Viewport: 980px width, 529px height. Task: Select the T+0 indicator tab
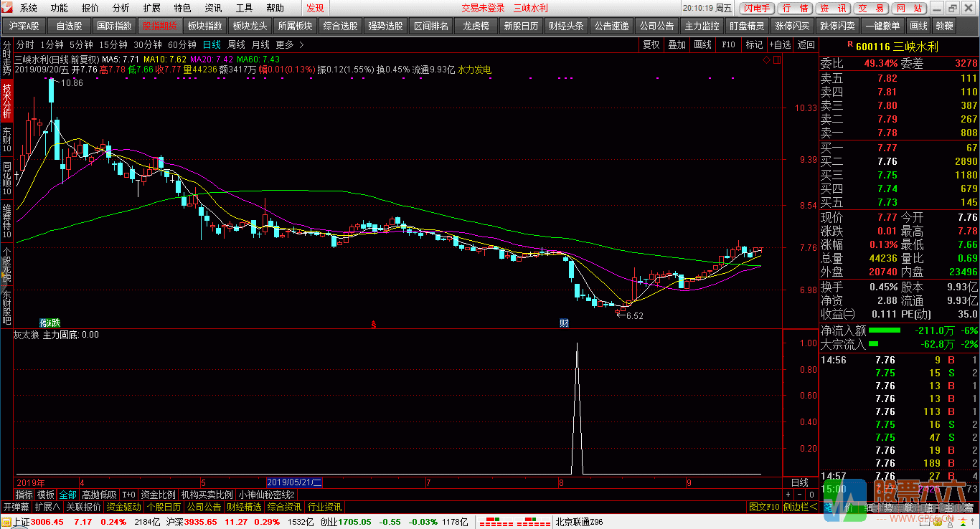click(x=128, y=495)
